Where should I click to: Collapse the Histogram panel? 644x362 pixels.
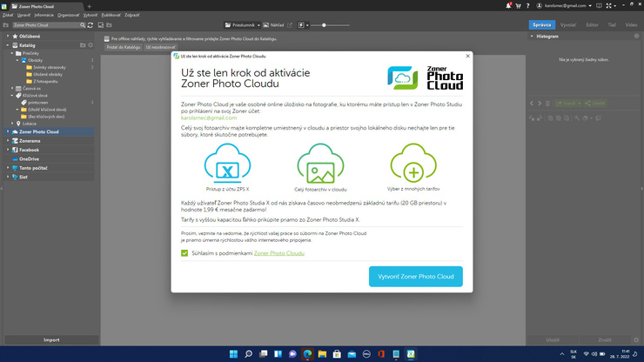[532, 37]
